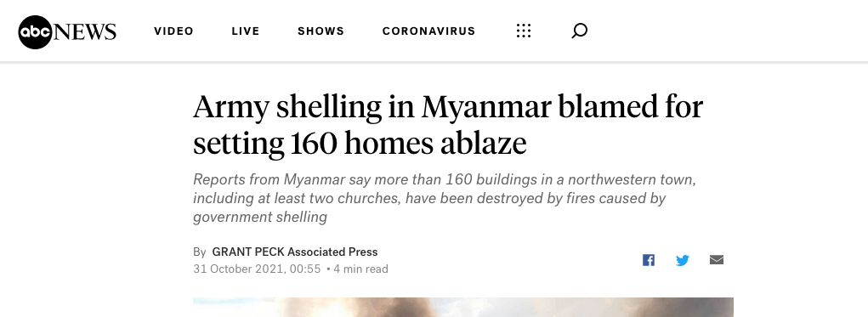This screenshot has height=317, width=868.
Task: Select the CORONAVIRUS navigation item
Action: (429, 31)
